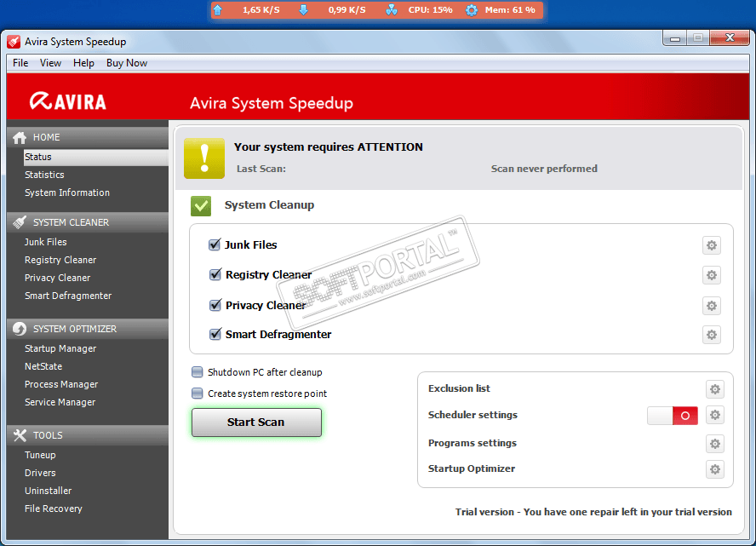
Task: Open Statistics in the sidebar
Action: point(44,175)
